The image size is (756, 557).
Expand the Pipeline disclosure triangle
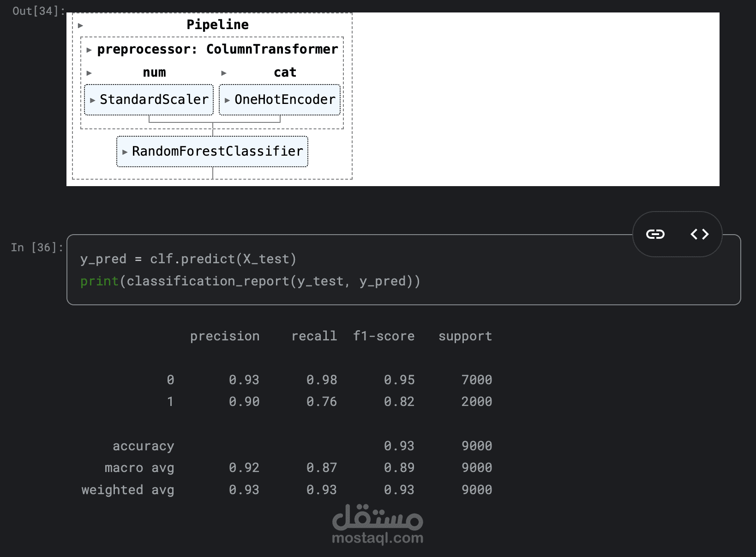[x=80, y=25]
